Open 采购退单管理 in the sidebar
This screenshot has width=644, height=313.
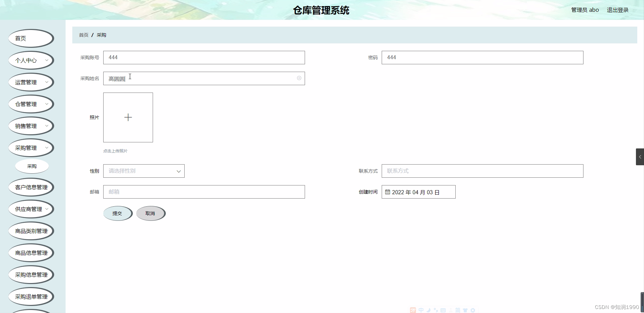click(x=31, y=297)
